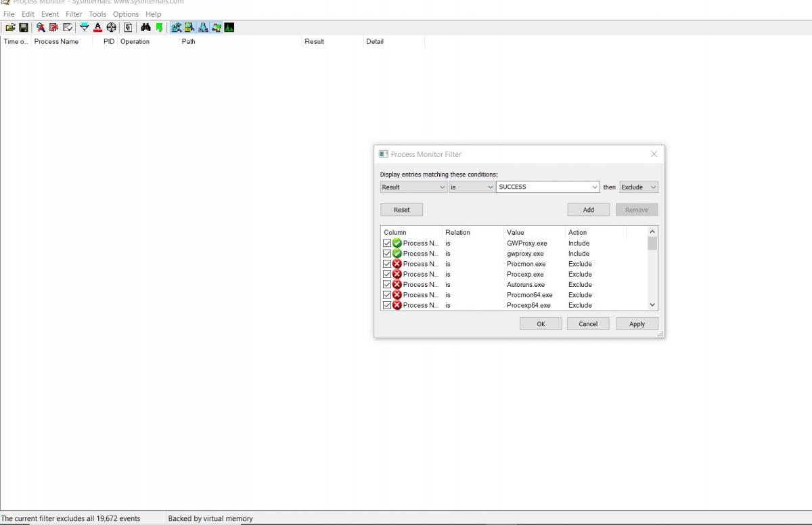This screenshot has width=812, height=525.
Task: Toggle the Autoscroll toolbar icon
Action: coord(54,28)
